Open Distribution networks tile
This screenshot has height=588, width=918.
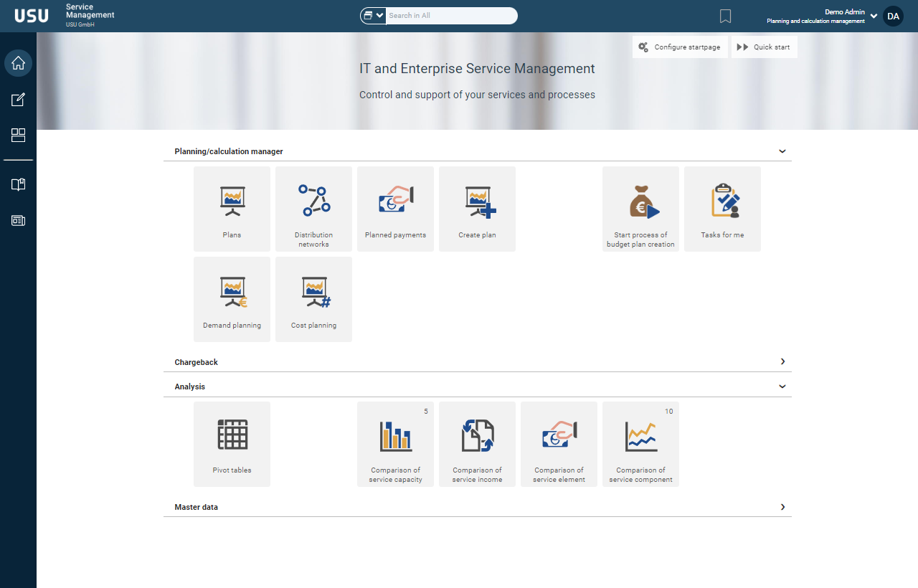coord(313,209)
